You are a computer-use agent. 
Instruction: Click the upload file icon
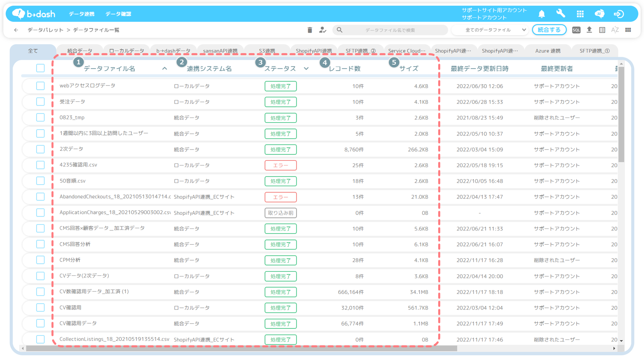point(589,30)
